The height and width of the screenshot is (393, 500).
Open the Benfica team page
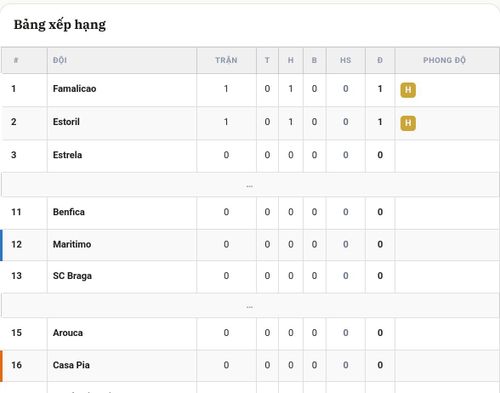(x=69, y=212)
